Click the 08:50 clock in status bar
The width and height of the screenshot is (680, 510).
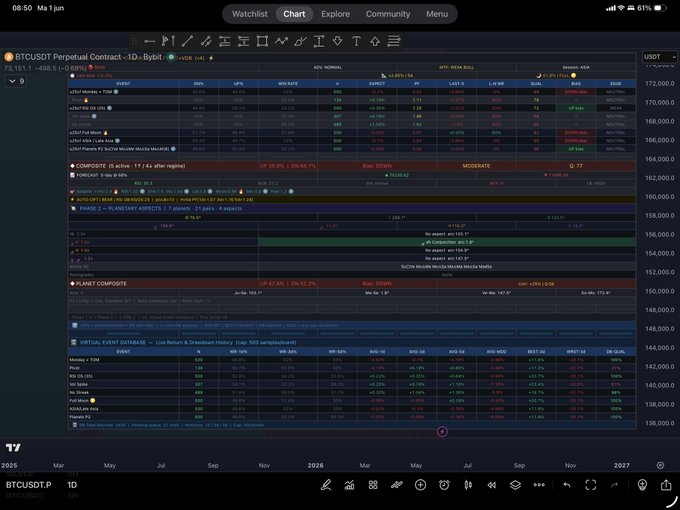point(22,8)
